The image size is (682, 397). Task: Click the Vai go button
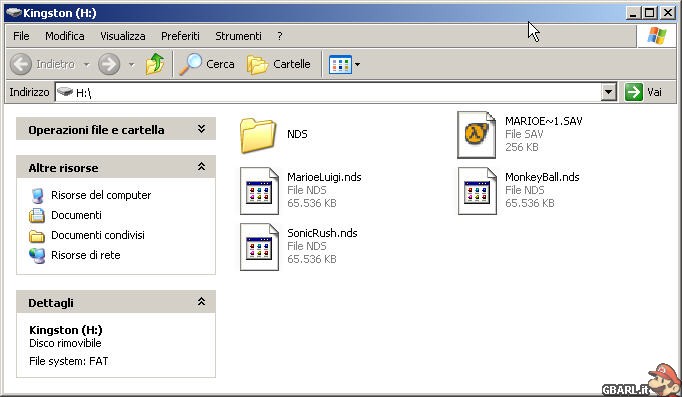point(643,92)
